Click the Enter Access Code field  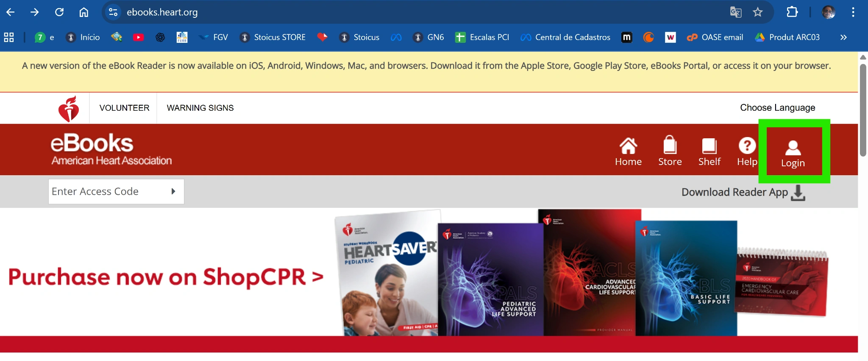[108, 192]
